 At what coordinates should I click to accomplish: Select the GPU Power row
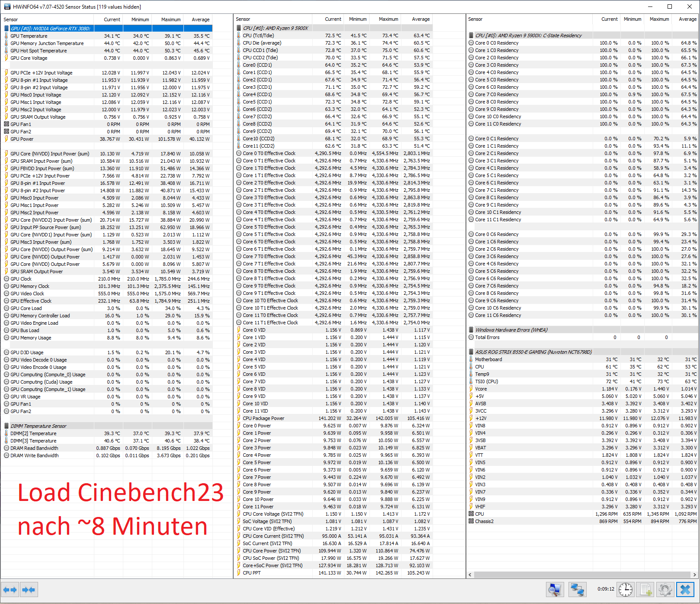(x=107, y=139)
